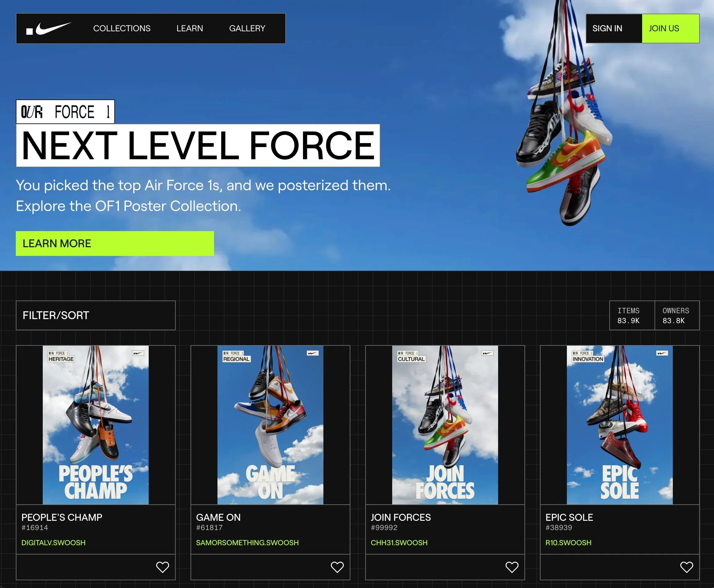Heart the Join Forces poster

[512, 567]
